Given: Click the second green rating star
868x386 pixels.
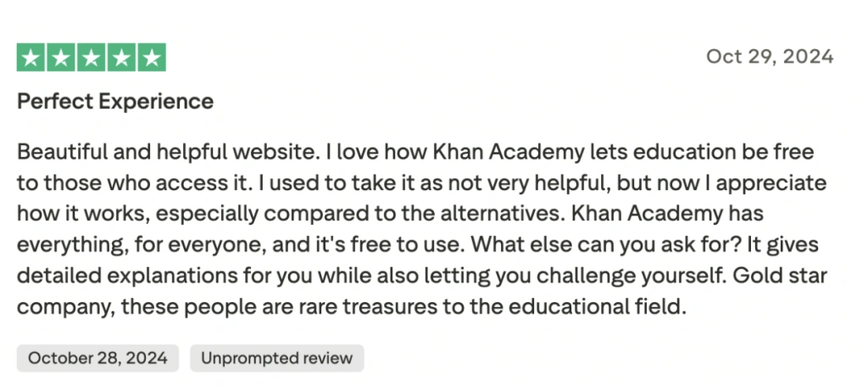Looking at the screenshot, I should tap(61, 58).
